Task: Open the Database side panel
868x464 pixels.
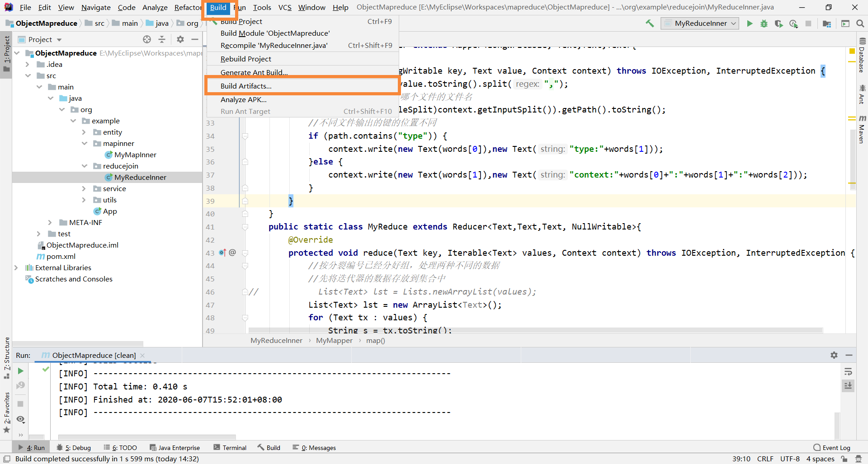Action: tap(862, 55)
